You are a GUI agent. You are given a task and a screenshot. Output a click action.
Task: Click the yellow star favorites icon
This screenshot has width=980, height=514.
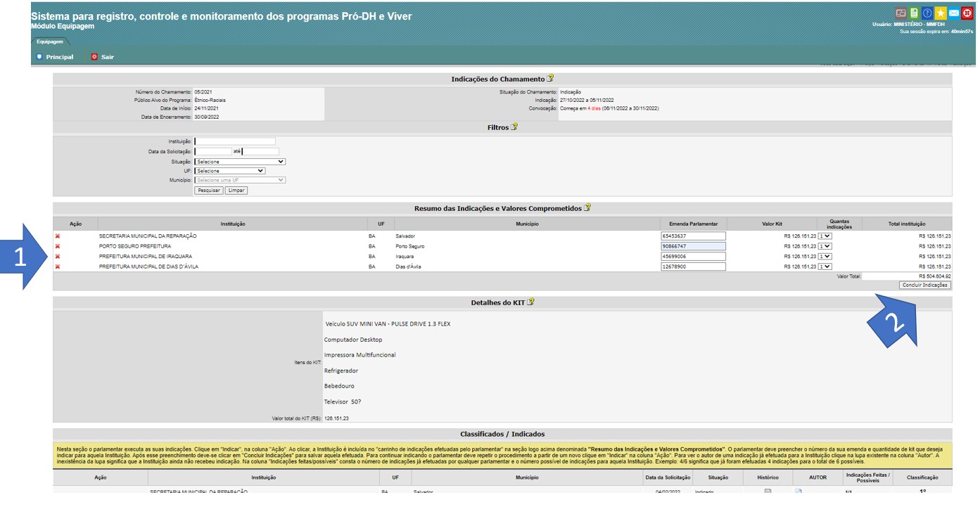(x=940, y=13)
